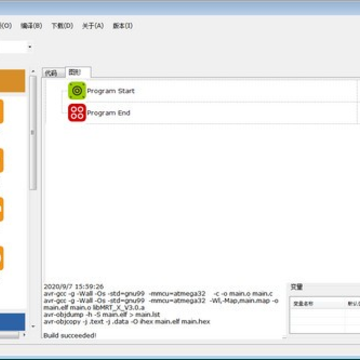Viewport: 360px width, 360px height.
Task: Select the Program End label text
Action: tap(108, 113)
